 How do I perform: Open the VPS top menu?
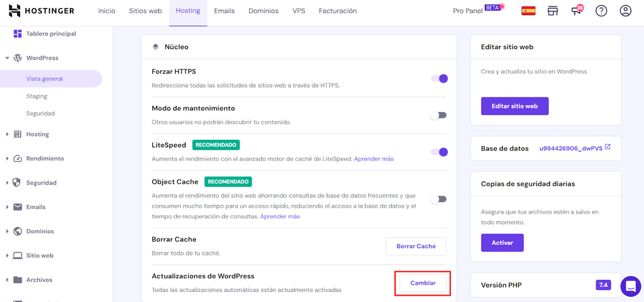299,11
